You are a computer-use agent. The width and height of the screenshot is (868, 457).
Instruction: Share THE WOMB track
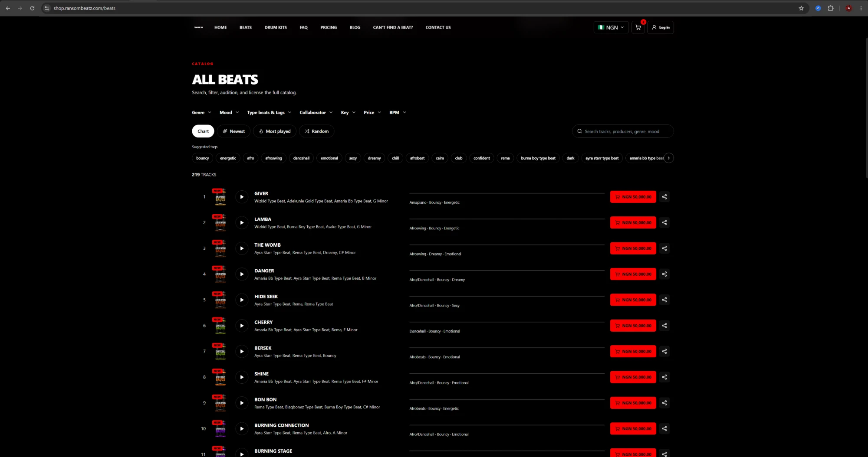tap(664, 248)
